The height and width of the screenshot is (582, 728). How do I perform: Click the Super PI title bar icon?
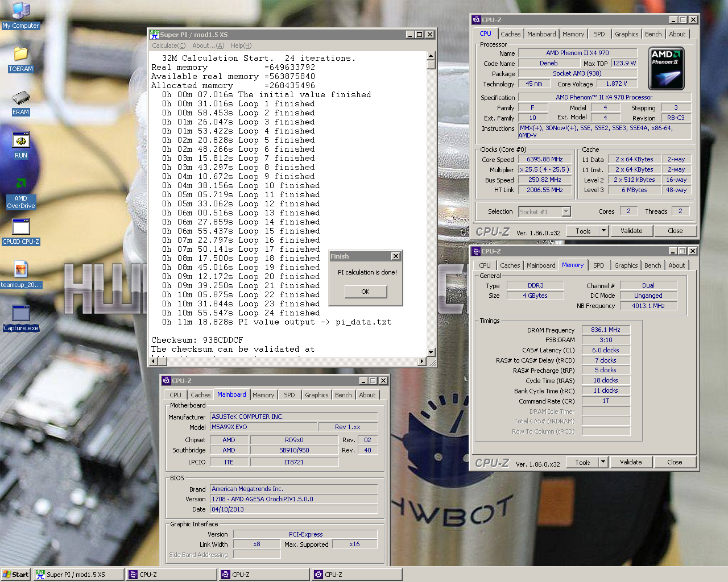click(154, 34)
